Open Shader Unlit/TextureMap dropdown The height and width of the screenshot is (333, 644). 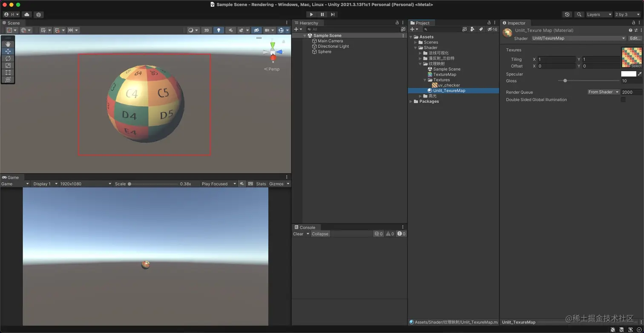[x=578, y=38]
